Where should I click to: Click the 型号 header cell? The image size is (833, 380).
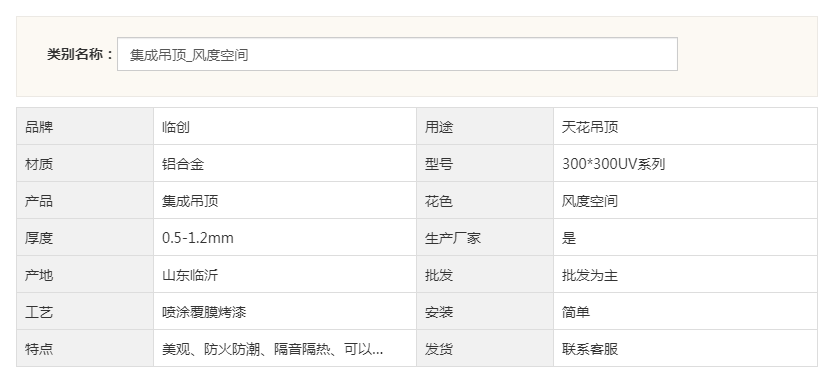(485, 164)
